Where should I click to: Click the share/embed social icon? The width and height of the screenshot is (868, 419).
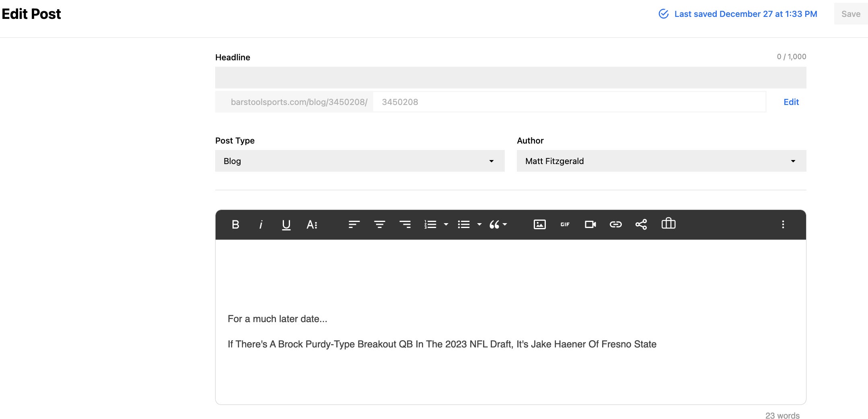[x=641, y=224]
